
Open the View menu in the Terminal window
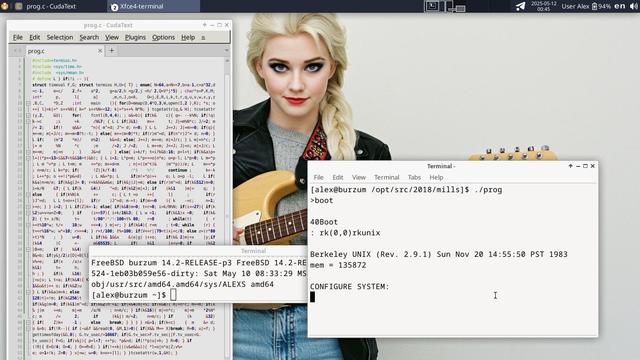pos(359,177)
